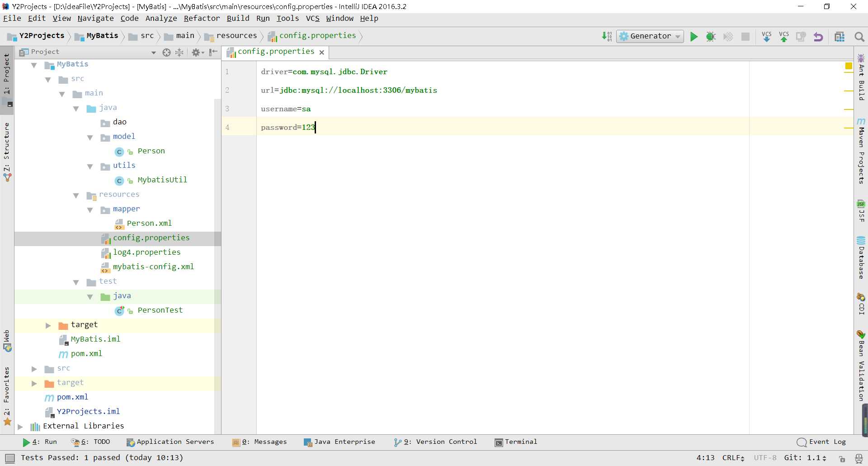868x466 pixels.
Task: Expand the target folder under MyBatis
Action: point(48,325)
